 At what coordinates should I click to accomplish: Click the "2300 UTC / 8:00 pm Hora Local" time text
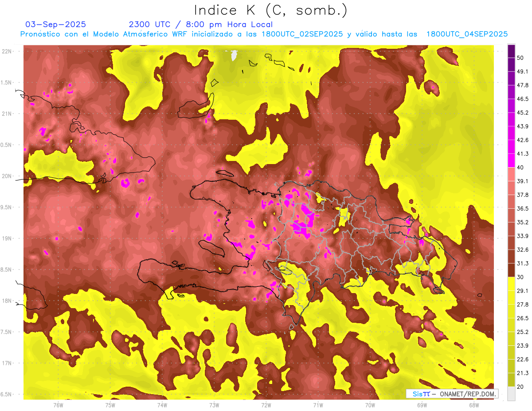coord(200,24)
